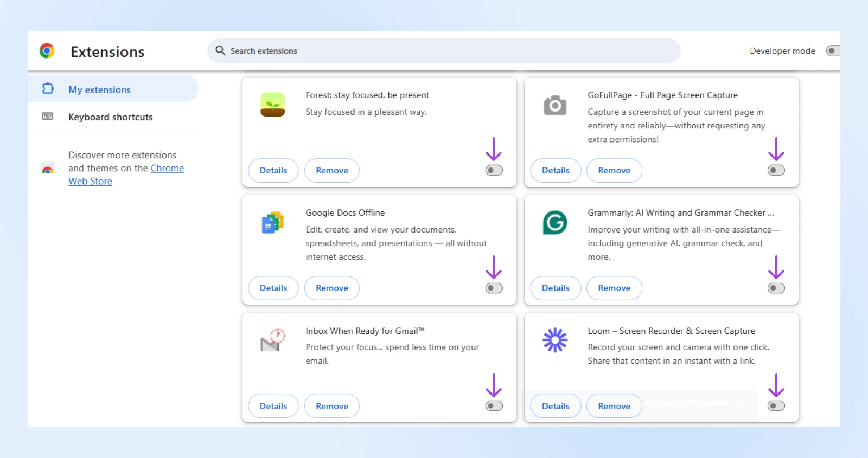The image size is (868, 458).
Task: Open Details for Forest extension
Action: pyautogui.click(x=273, y=170)
